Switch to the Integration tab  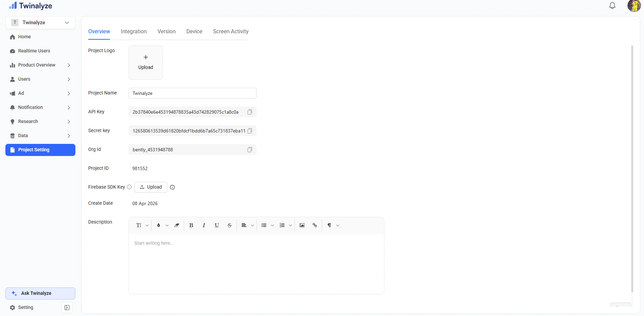[x=134, y=32]
